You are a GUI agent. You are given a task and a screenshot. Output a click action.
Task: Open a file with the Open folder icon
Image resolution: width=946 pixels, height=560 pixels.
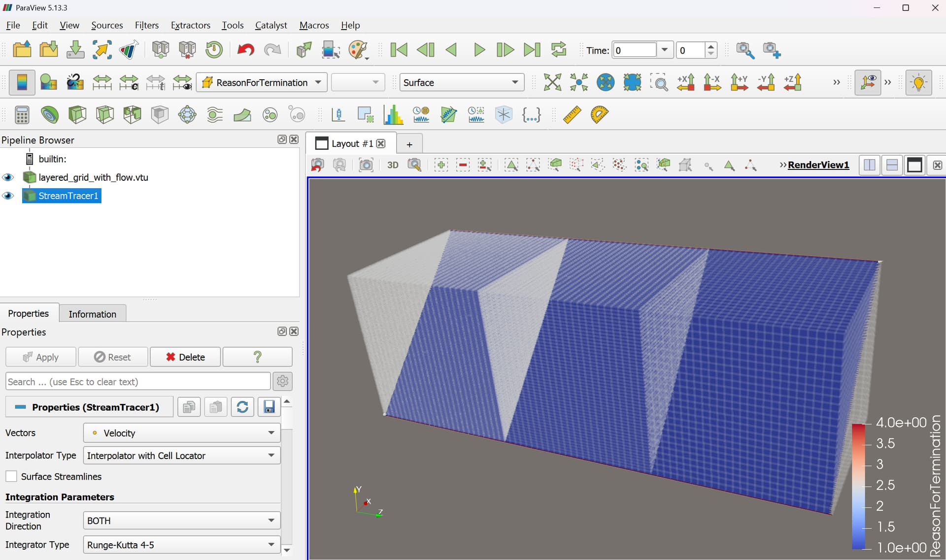22,50
